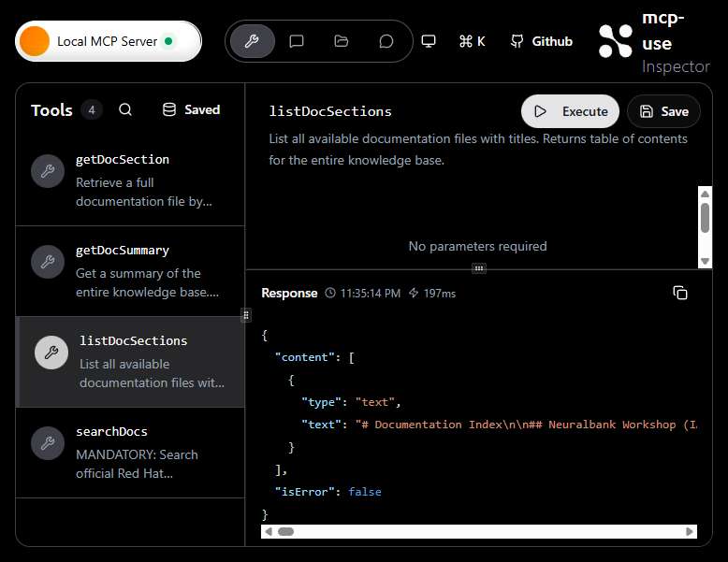Click the Documentation Index text value
The width and height of the screenshot is (728, 562).
527,425
